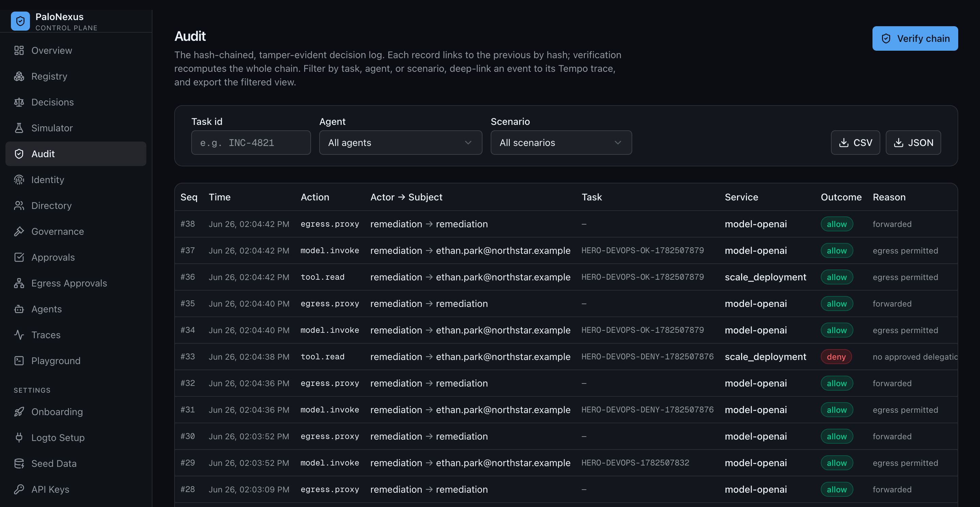Click the allow badge on row #29
The width and height of the screenshot is (980, 507).
tap(837, 463)
